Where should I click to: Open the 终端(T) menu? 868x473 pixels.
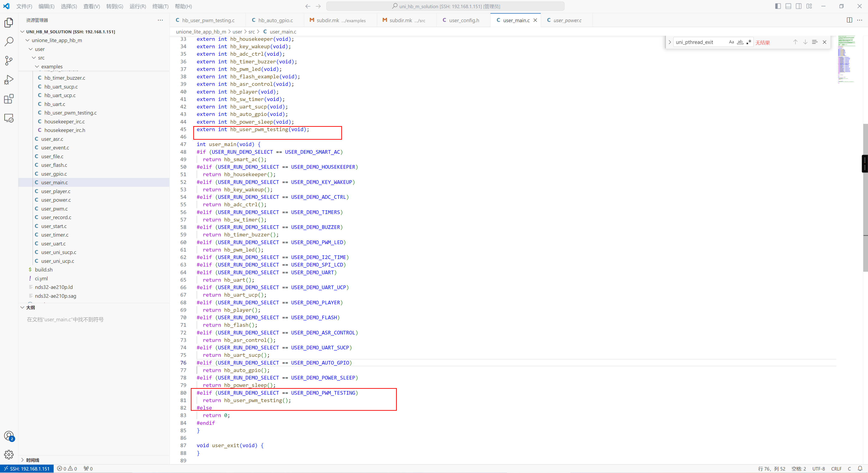tap(160, 6)
